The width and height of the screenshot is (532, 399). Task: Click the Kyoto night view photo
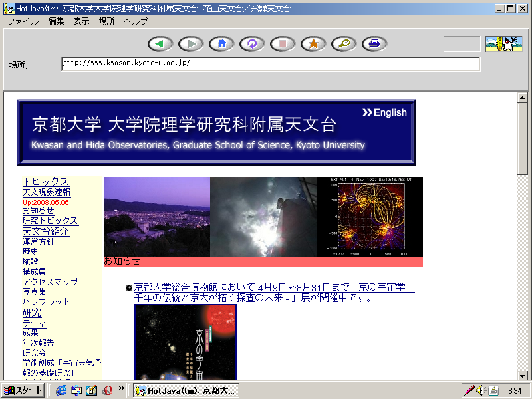click(157, 217)
